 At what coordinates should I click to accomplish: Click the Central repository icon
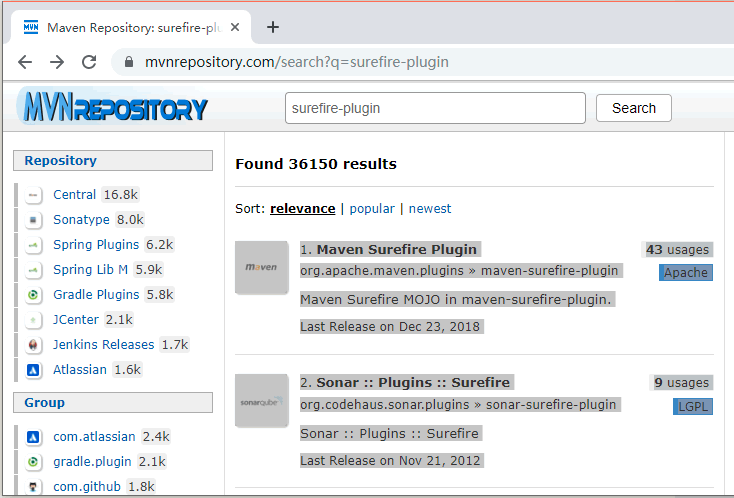[34, 195]
